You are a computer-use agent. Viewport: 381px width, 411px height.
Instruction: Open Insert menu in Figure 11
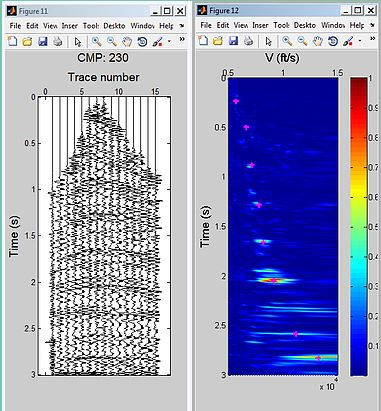(69, 26)
